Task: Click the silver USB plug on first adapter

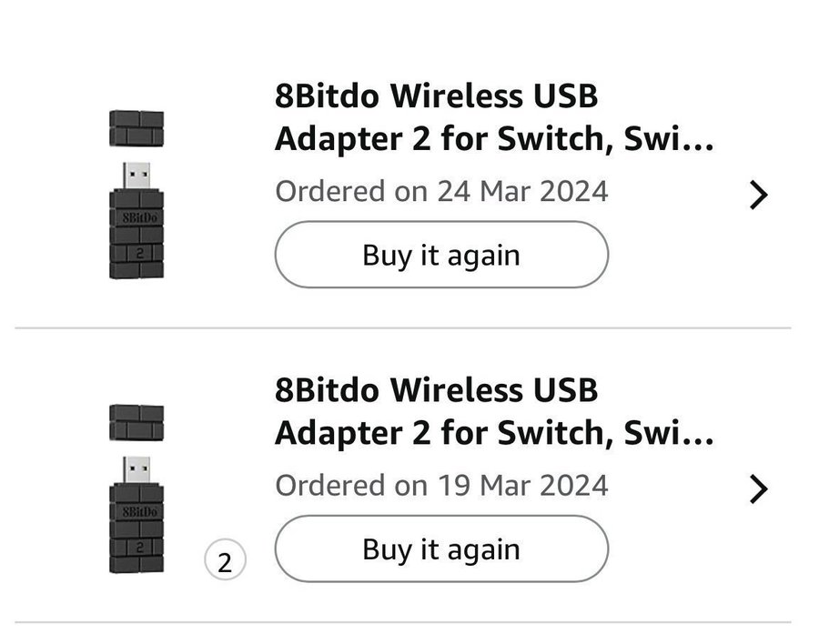Action: [x=136, y=175]
